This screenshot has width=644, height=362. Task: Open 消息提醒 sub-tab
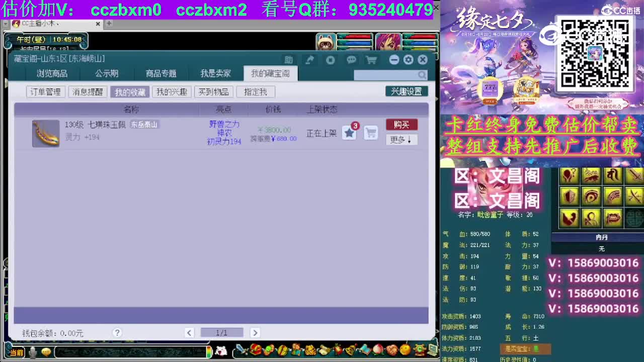pos(88,92)
